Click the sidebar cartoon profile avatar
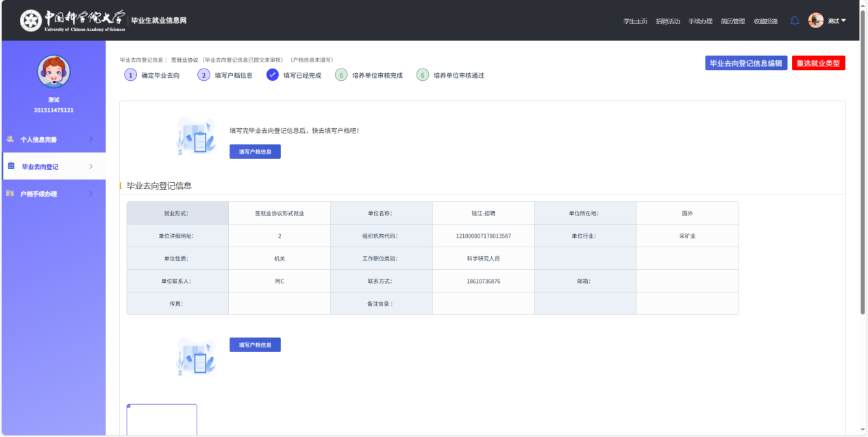This screenshot has height=437, width=868. [53, 71]
